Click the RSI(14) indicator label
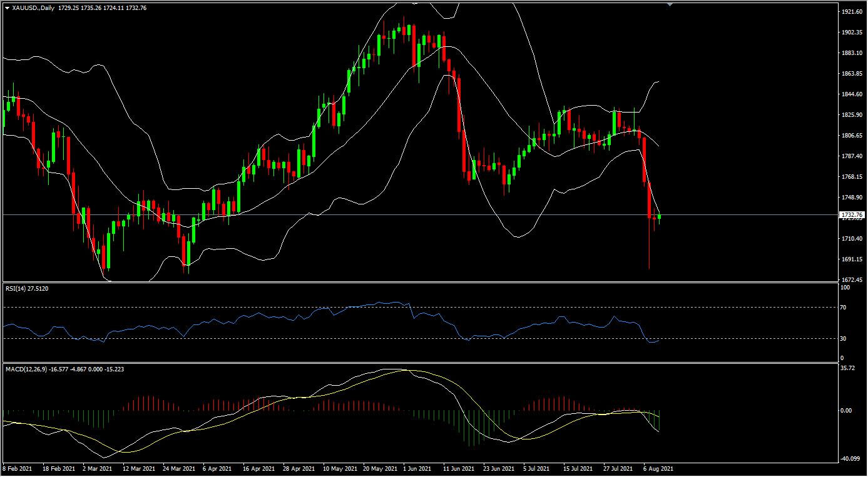This screenshot has width=868, height=477. 26,288
